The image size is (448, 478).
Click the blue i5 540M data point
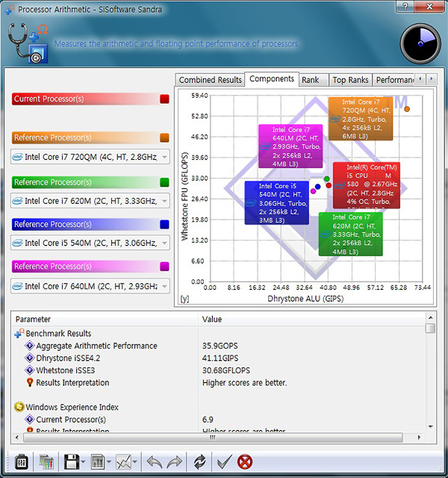tap(318, 187)
